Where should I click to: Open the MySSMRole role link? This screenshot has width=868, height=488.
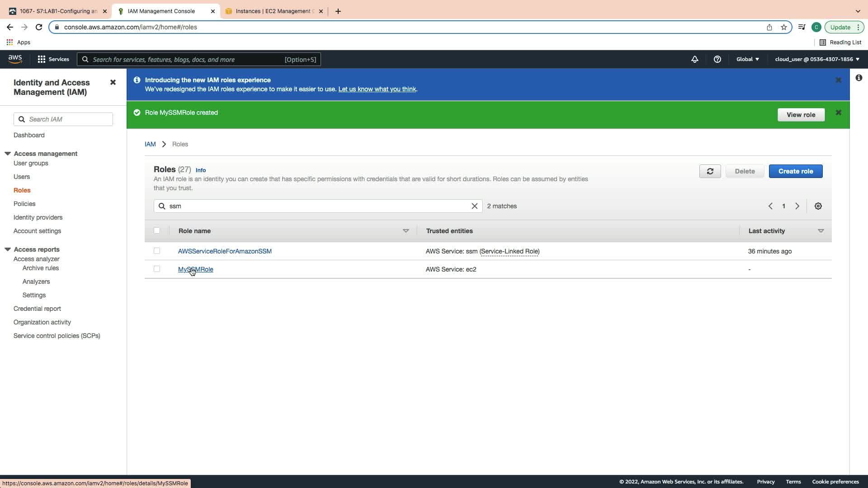coord(195,269)
